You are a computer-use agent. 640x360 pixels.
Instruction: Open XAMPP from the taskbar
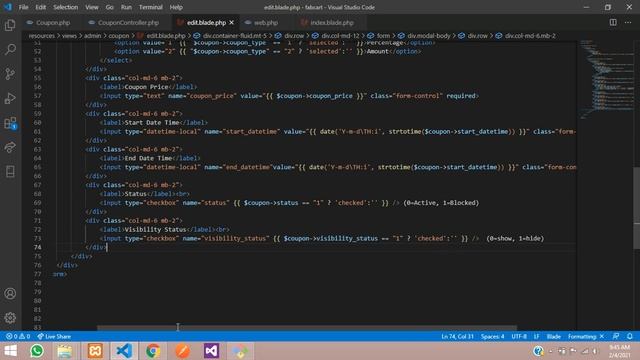(x=95, y=351)
